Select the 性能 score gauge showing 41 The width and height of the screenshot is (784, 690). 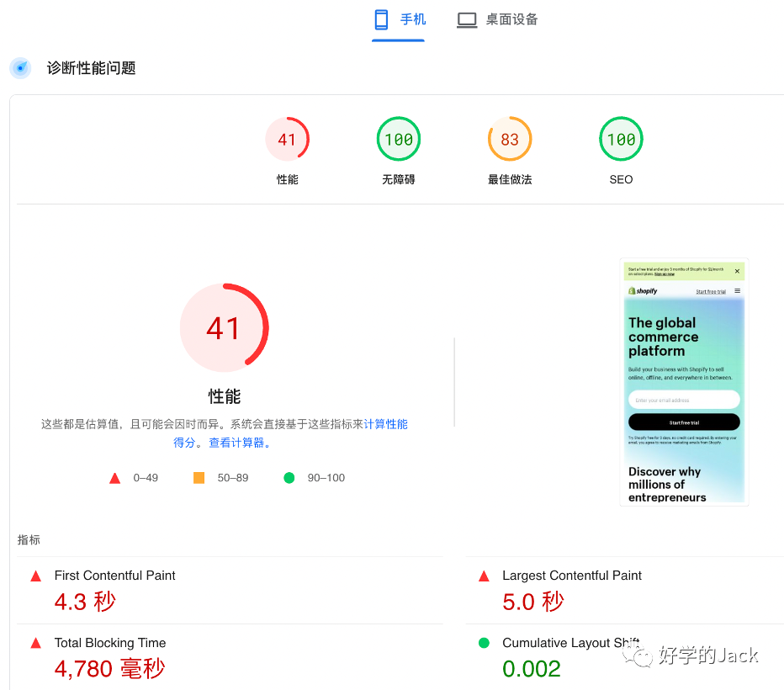[x=287, y=139]
